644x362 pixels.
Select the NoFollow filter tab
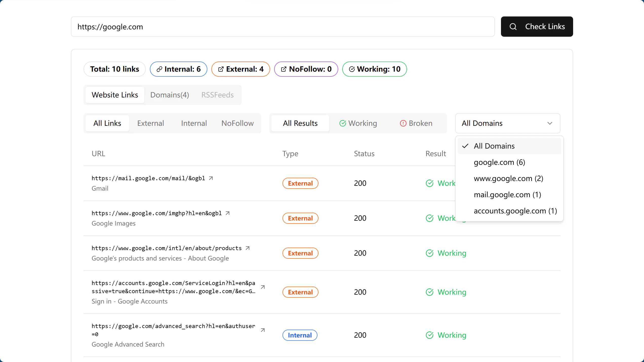[237, 123]
